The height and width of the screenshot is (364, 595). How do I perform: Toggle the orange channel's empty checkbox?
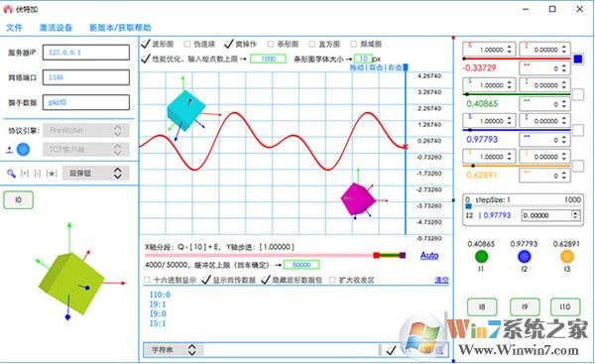tap(578, 166)
